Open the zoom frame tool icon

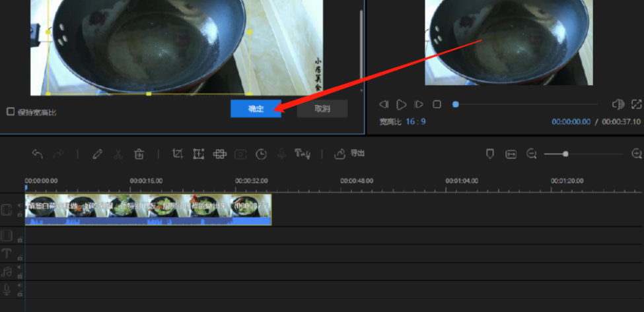tap(199, 154)
